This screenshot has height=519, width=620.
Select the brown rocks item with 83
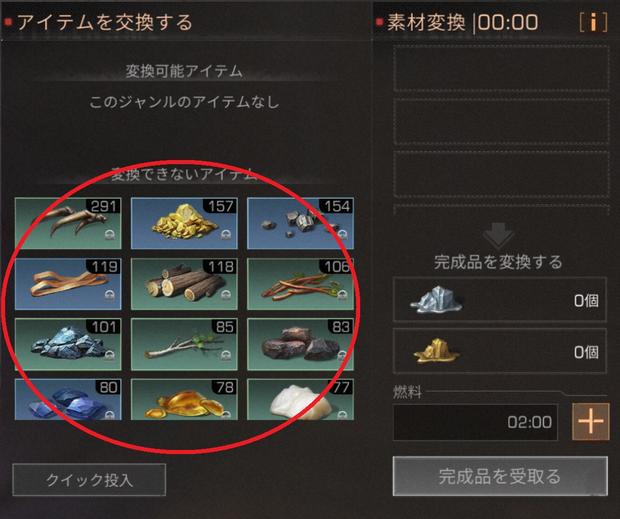point(301,344)
